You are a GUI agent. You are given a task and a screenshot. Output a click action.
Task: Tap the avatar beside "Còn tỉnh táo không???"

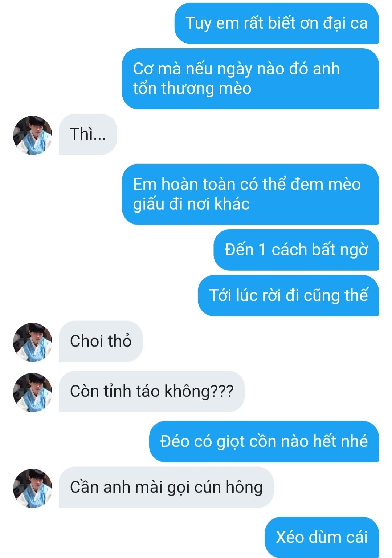(x=33, y=392)
